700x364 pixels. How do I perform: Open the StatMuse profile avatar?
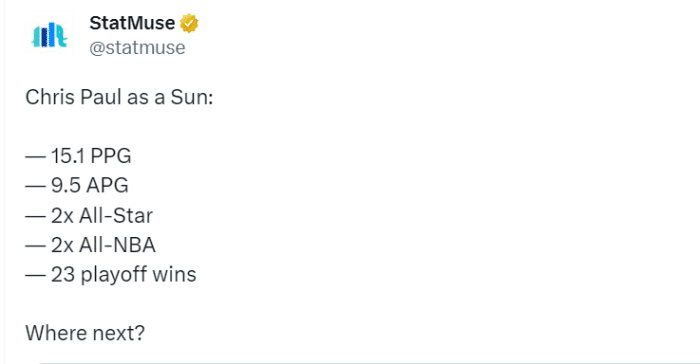click(49, 35)
